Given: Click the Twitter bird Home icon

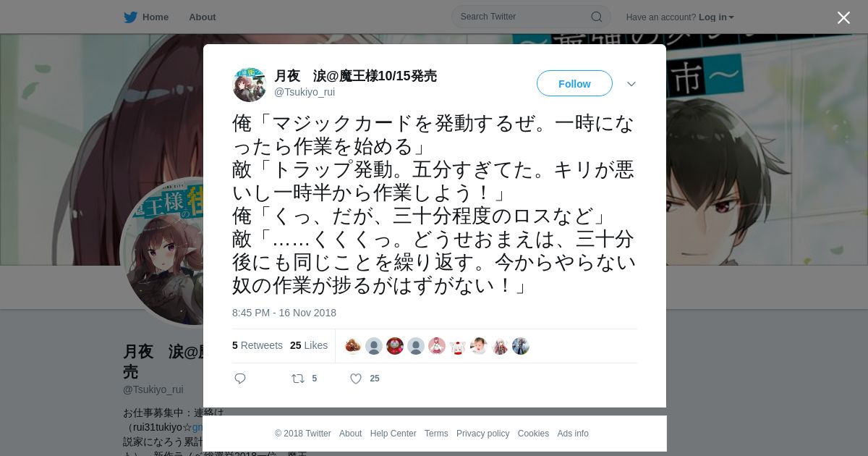Looking at the screenshot, I should (x=130, y=17).
